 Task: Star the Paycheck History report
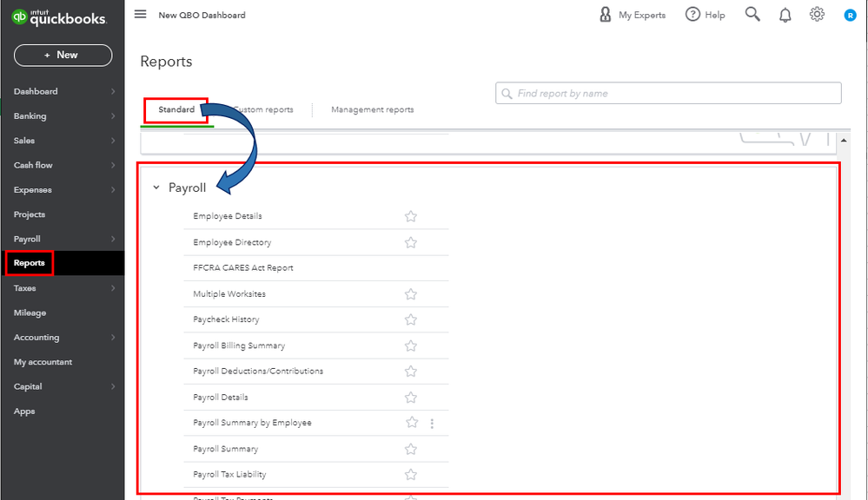411,319
